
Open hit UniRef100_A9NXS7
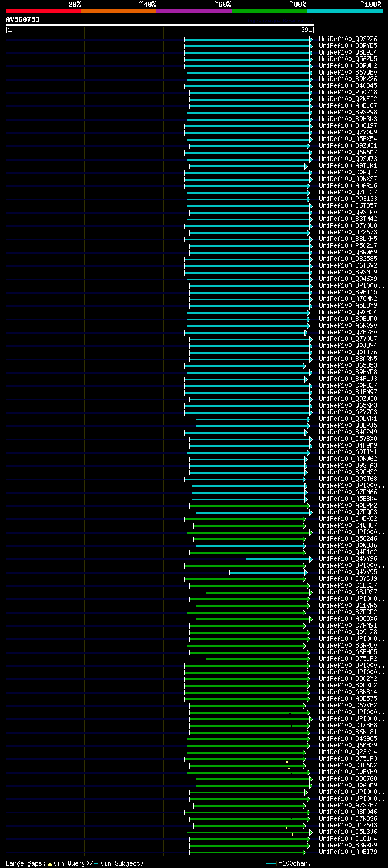(x=349, y=179)
